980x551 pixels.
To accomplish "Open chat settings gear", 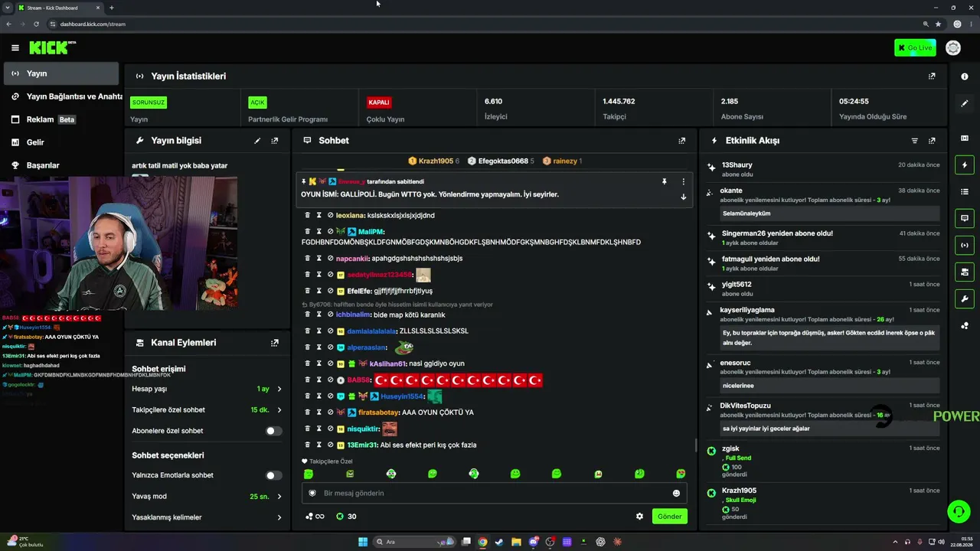I will tap(640, 517).
